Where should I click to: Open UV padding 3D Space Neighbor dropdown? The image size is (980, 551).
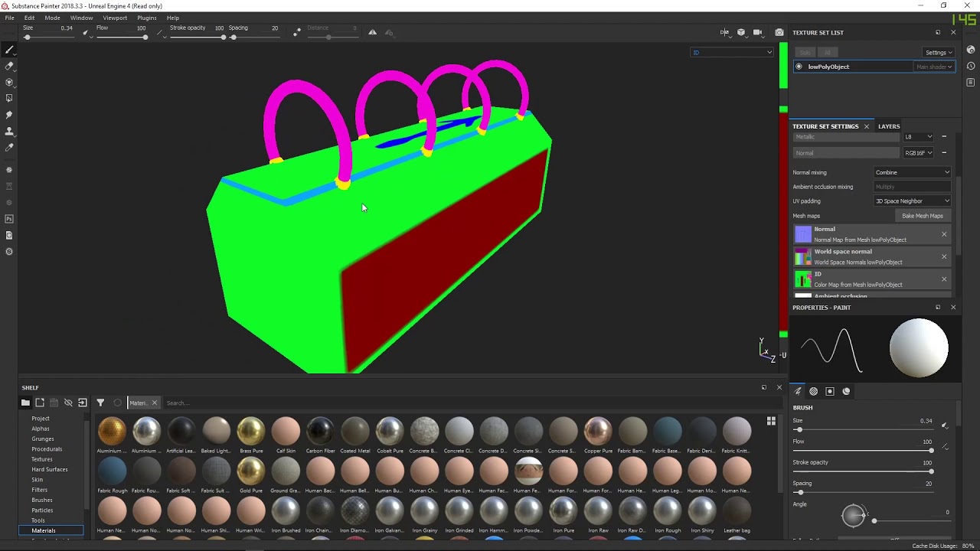[913, 201]
